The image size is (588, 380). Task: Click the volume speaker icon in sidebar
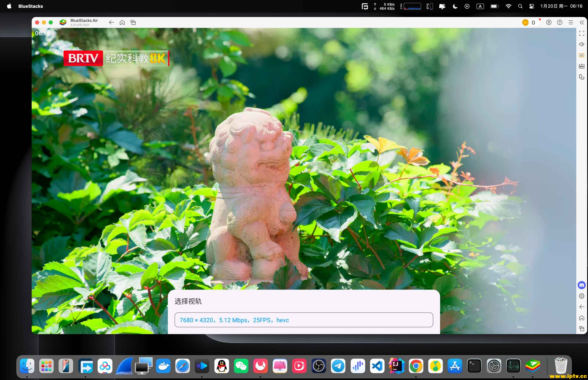pos(582,44)
